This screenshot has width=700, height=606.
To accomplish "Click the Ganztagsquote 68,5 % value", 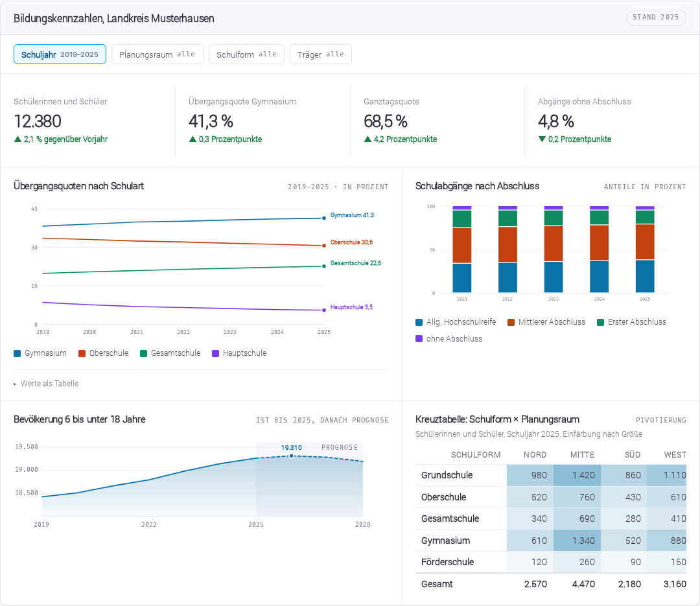I will [385, 121].
